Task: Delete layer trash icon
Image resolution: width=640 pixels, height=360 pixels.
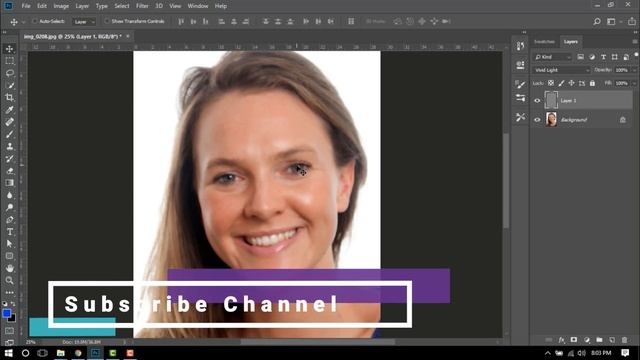Action: pos(624,340)
